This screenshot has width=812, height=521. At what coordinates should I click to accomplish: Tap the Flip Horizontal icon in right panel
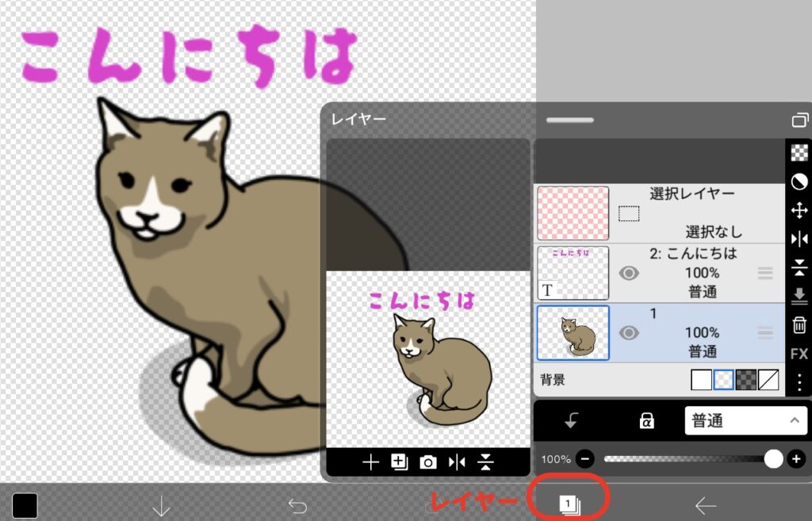[x=799, y=239]
